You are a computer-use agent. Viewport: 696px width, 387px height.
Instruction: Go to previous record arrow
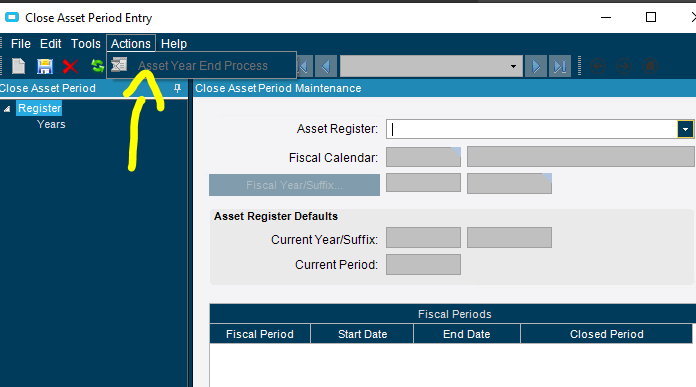pyautogui.click(x=326, y=66)
